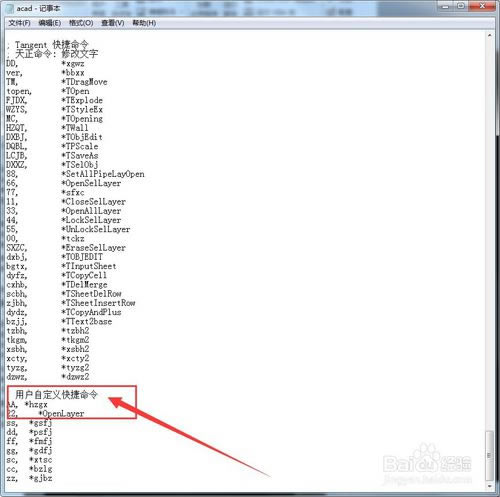Image resolution: width=500 pixels, height=497 pixels.
Task: Click the '*TOBJEDIT' text
Action: pos(82,257)
